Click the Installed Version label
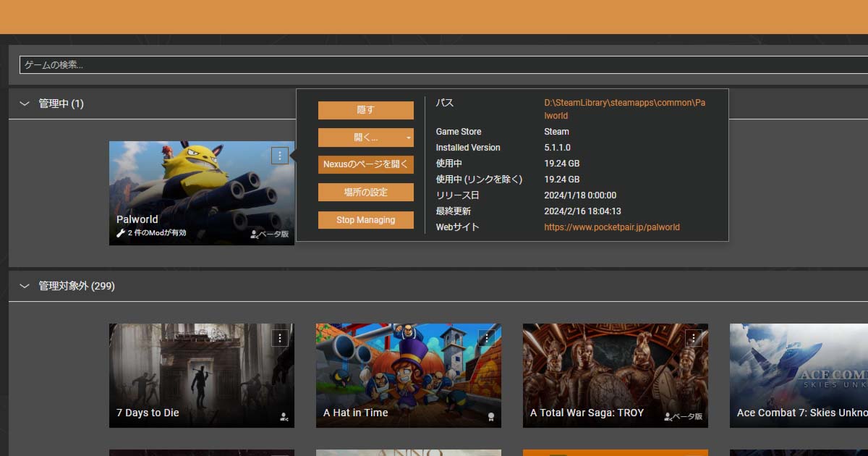The height and width of the screenshot is (456, 868). click(468, 148)
